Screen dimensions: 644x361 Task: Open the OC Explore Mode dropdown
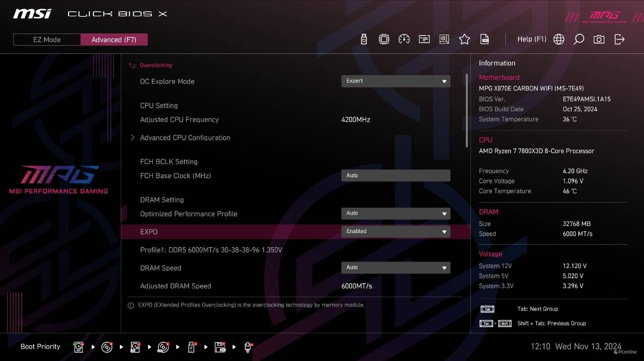click(x=395, y=81)
